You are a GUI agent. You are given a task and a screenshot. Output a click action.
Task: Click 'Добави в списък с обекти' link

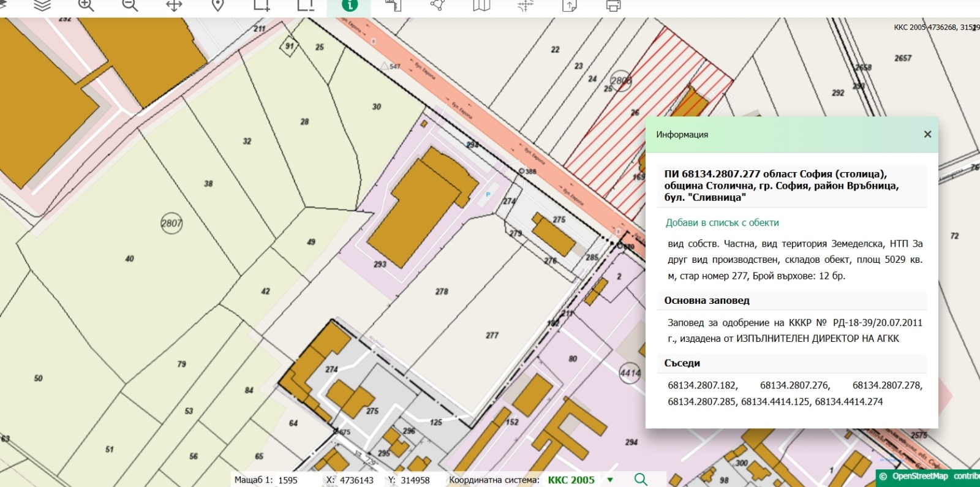722,223
